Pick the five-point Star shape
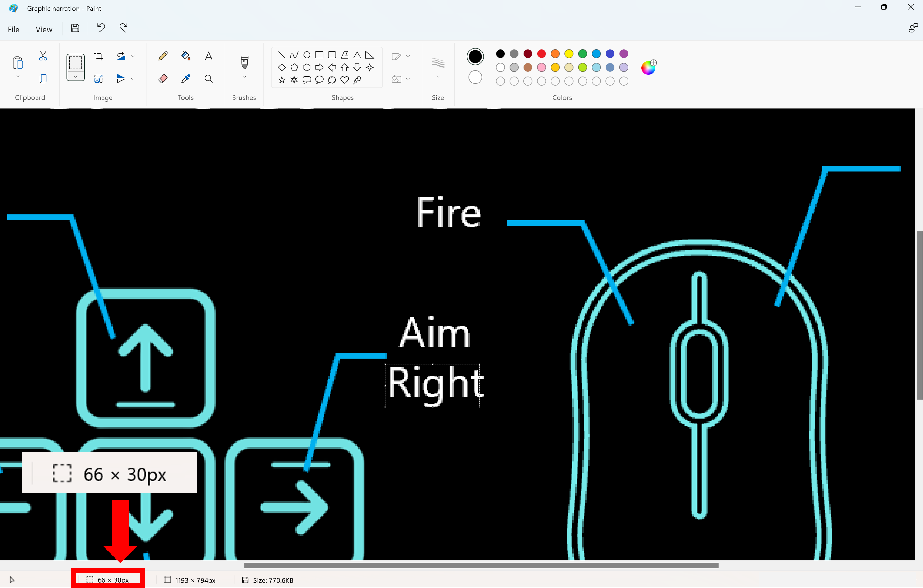Image resolution: width=923 pixels, height=588 pixels. tap(282, 80)
